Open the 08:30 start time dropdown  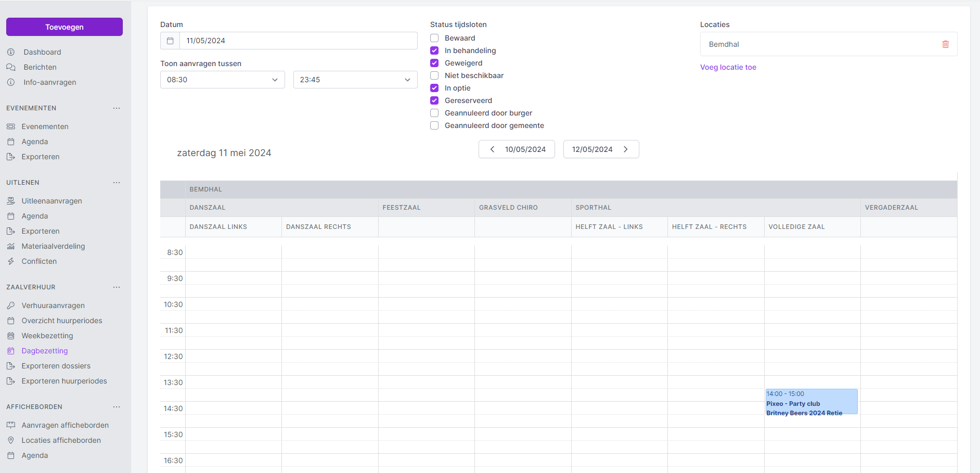[x=222, y=80]
